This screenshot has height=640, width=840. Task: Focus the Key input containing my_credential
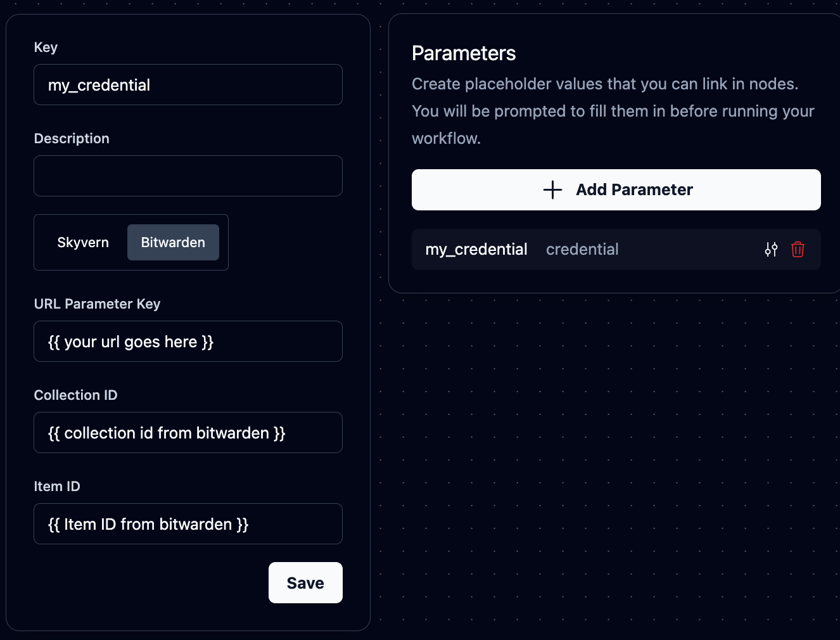pos(188,84)
